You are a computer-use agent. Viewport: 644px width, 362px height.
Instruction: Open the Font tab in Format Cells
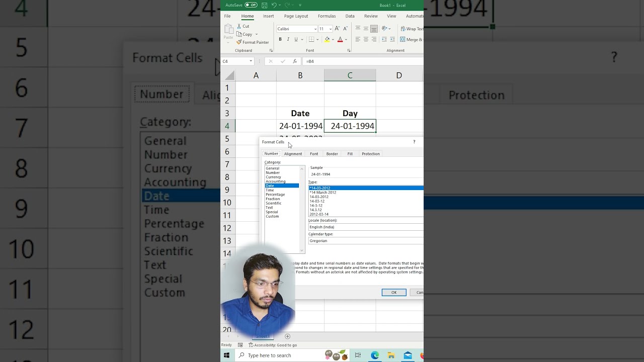pyautogui.click(x=314, y=154)
